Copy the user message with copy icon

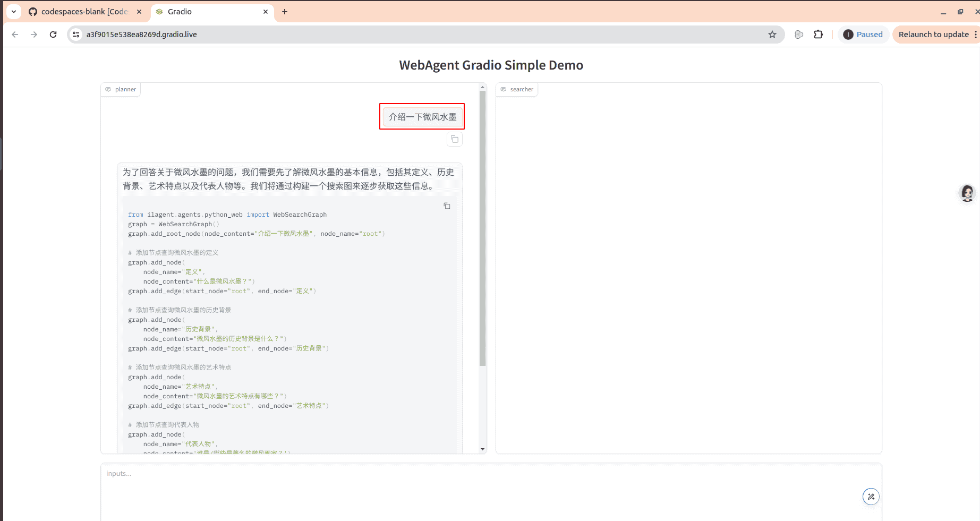click(x=455, y=140)
